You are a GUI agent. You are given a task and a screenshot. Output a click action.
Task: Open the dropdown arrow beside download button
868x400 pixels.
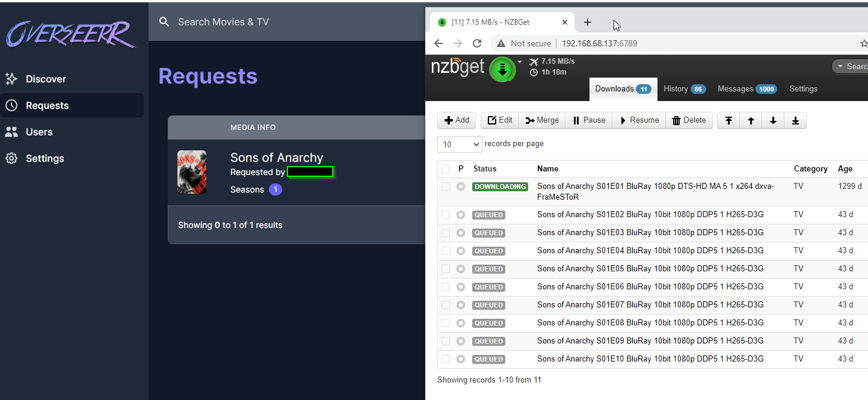point(520,61)
